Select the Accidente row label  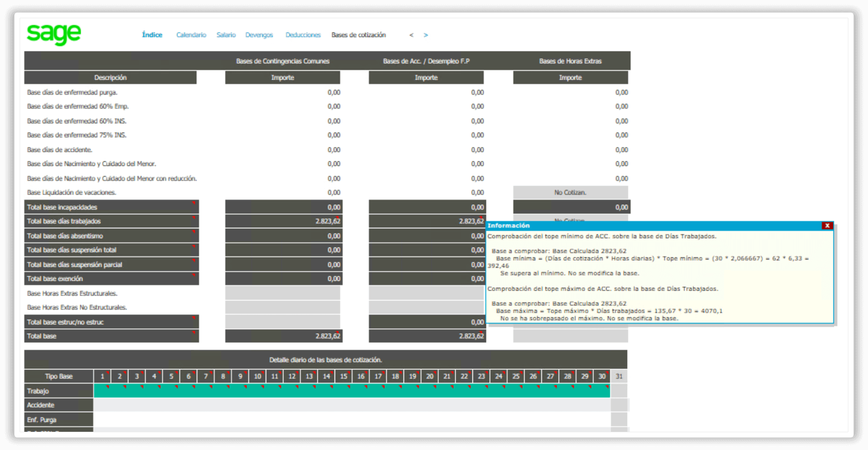click(58, 405)
